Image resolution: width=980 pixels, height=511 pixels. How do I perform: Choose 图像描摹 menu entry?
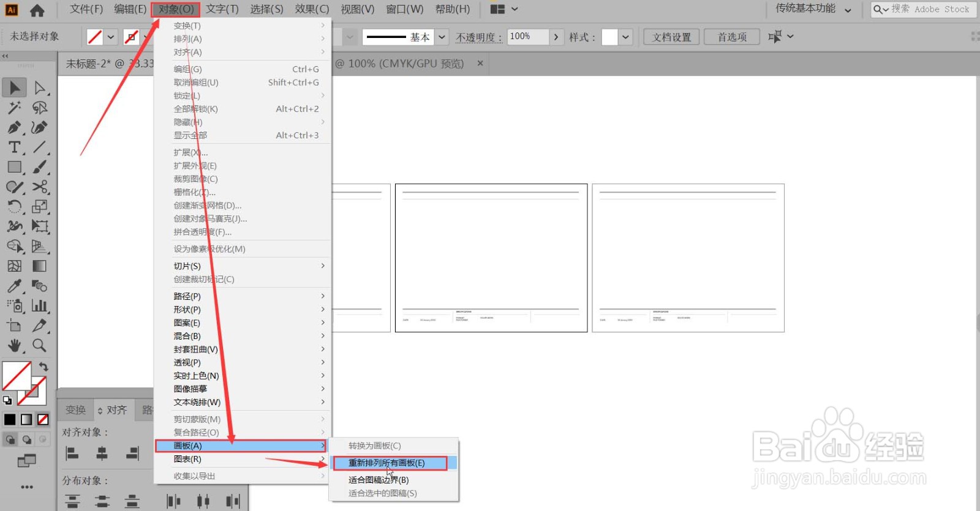tap(241, 389)
